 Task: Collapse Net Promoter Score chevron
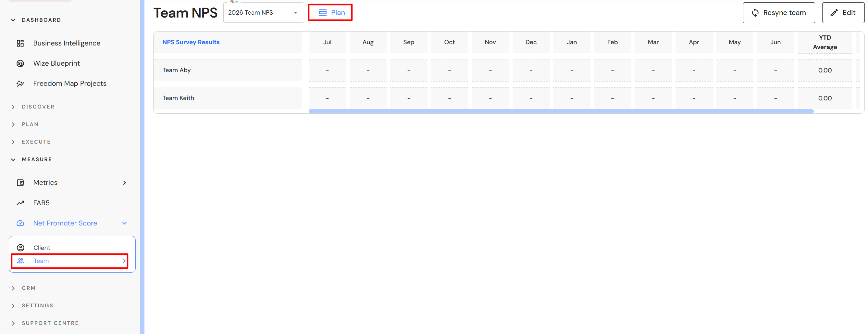(124, 223)
